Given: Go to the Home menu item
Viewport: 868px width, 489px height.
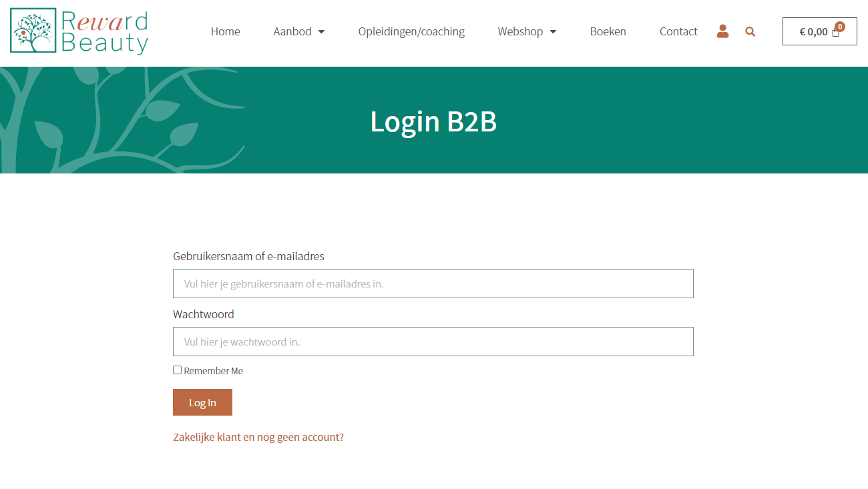Looking at the screenshot, I should click(226, 31).
